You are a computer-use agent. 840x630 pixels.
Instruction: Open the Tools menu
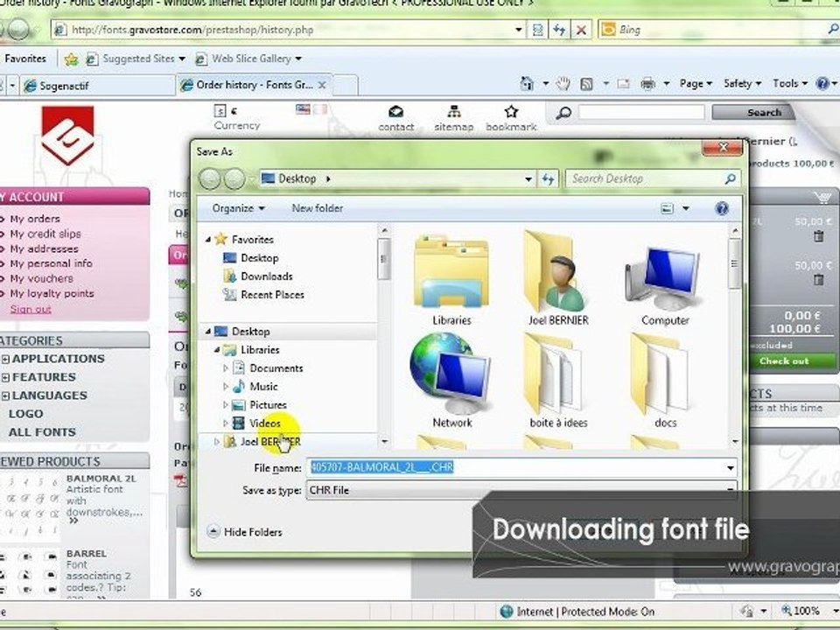coord(789,84)
